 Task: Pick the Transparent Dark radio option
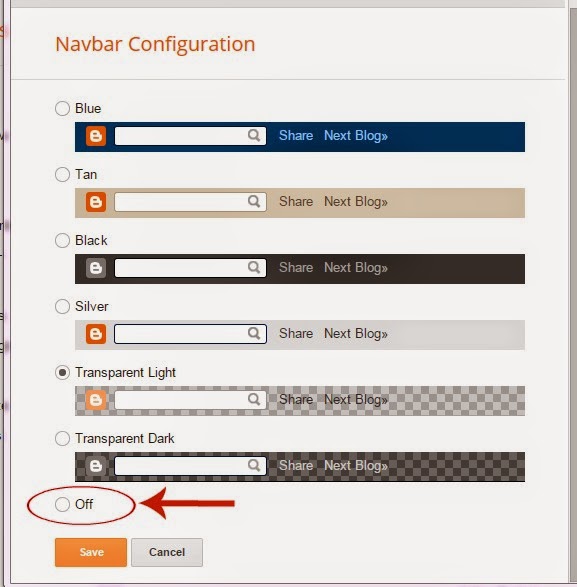62,438
